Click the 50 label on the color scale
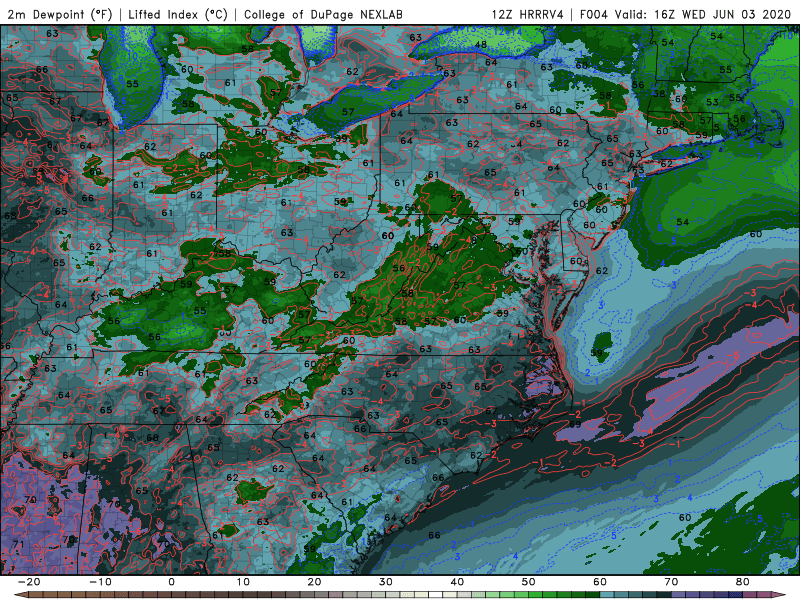The image size is (800, 600). tap(529, 582)
